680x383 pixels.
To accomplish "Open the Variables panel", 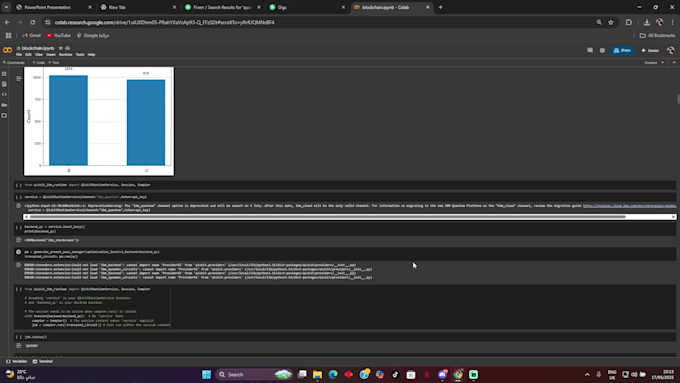I will [16, 361].
